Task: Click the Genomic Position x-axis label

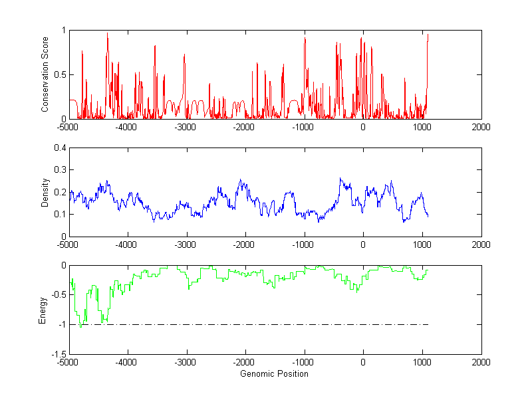Action: (275, 374)
